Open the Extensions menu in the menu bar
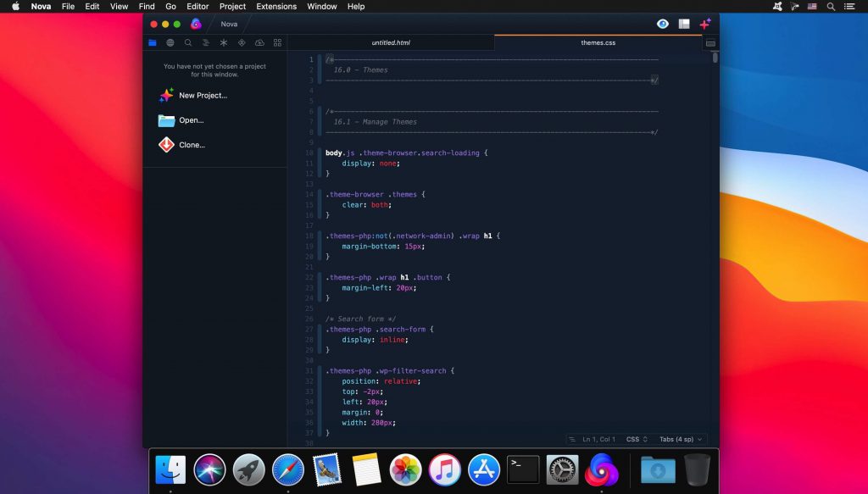Image resolution: width=868 pixels, height=494 pixels. pos(276,6)
